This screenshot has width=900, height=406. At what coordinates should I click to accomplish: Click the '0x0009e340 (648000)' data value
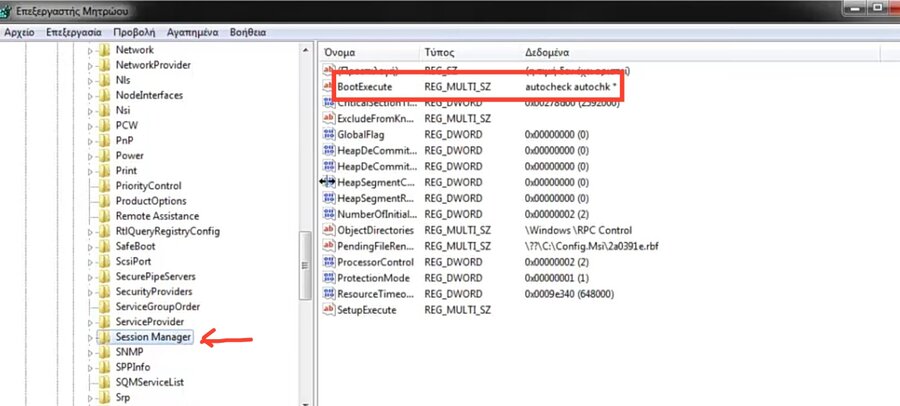(569, 293)
